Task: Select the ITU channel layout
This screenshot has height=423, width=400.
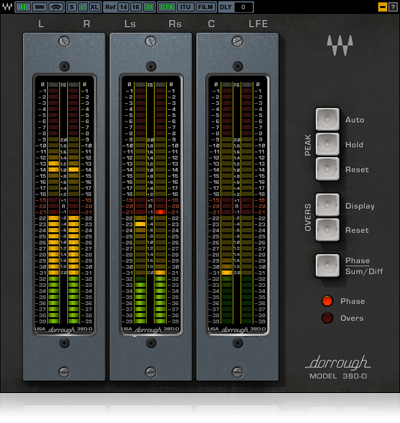Action: coord(185,7)
